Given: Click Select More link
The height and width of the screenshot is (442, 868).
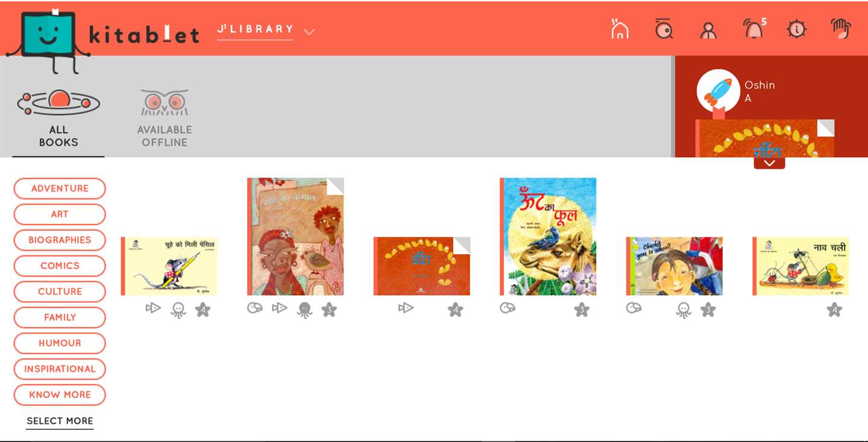Looking at the screenshot, I should [60, 421].
